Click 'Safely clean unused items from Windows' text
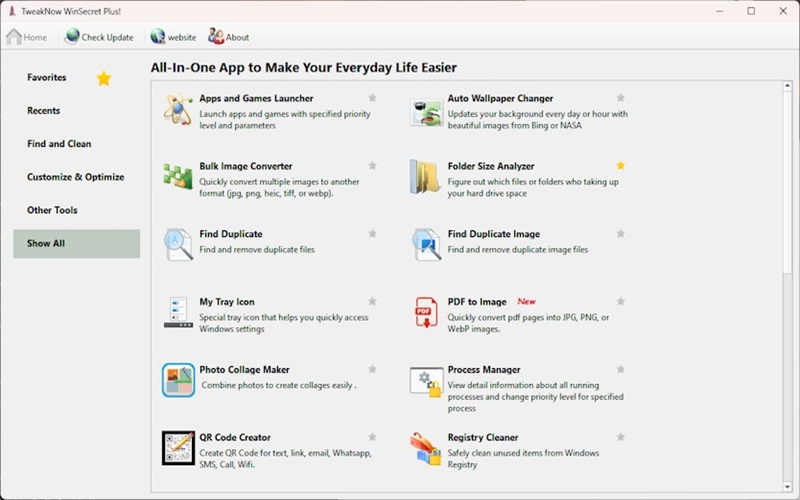 [523, 453]
